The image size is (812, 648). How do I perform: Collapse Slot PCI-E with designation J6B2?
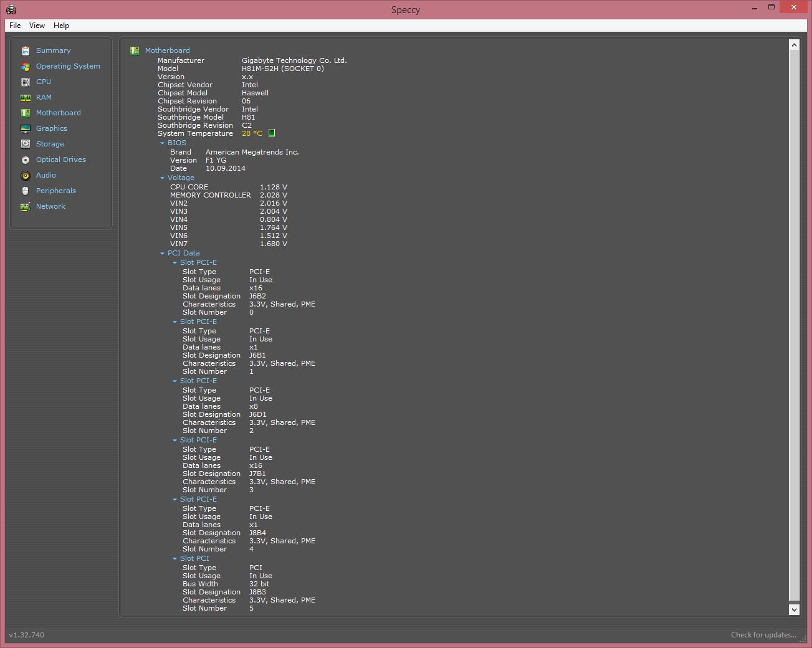(x=174, y=263)
